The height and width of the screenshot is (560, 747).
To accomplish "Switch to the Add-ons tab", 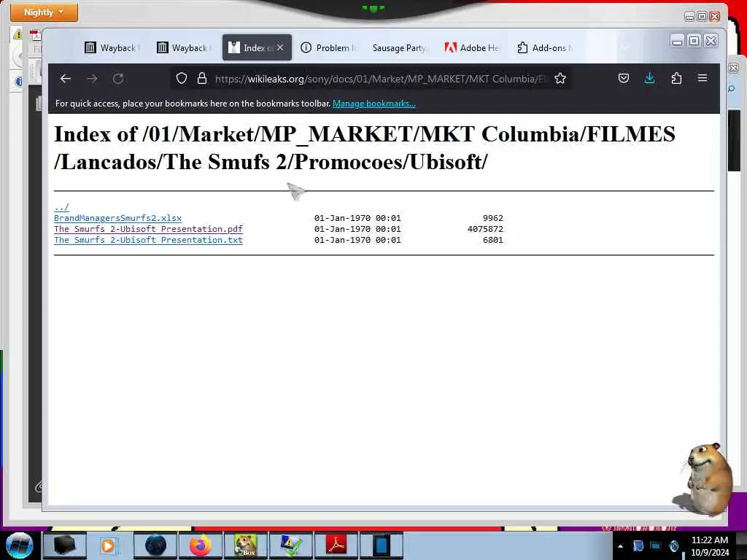I will pos(544,47).
